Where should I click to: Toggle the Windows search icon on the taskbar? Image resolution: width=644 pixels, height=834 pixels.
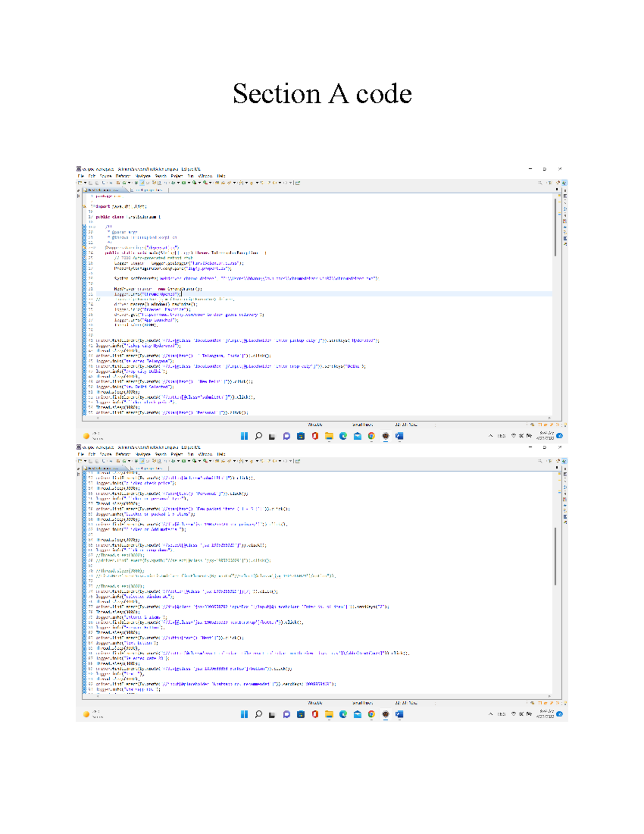(258, 436)
